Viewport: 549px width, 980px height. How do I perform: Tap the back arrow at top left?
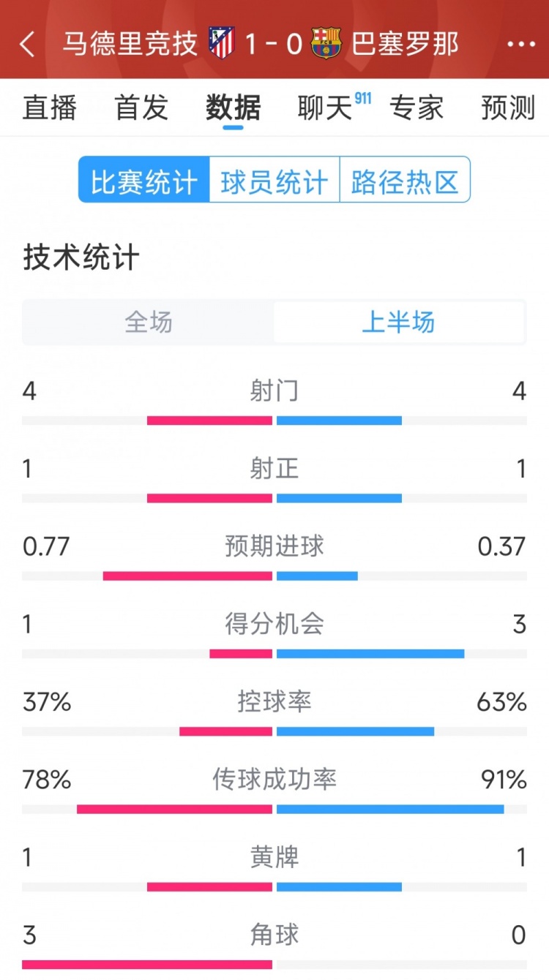[28, 45]
